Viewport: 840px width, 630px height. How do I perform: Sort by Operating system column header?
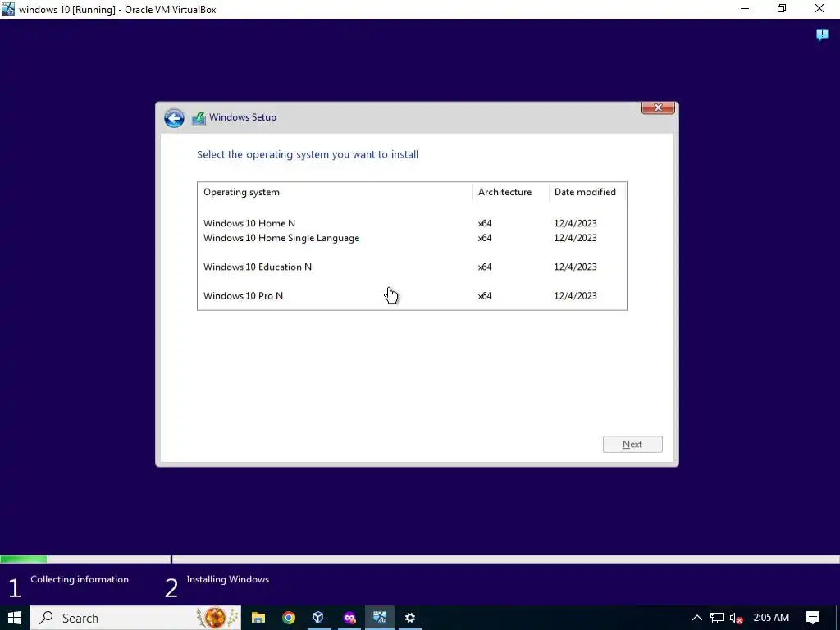click(x=336, y=192)
